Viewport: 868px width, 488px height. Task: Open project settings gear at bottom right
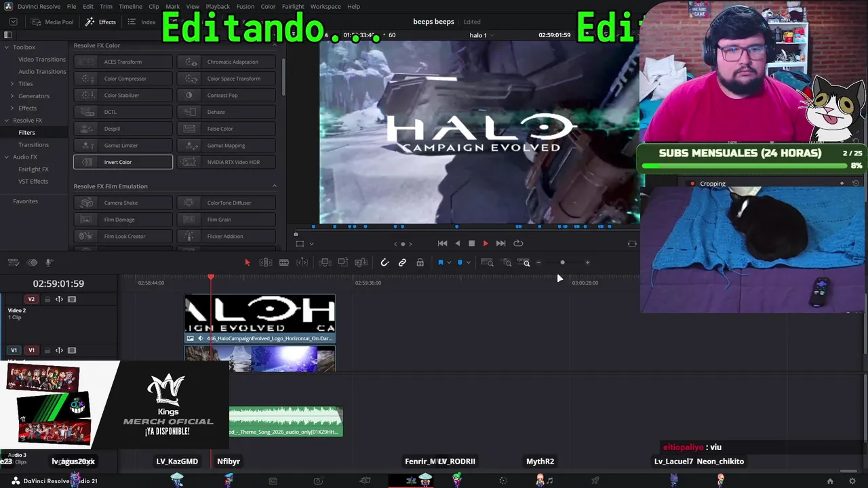[852, 481]
